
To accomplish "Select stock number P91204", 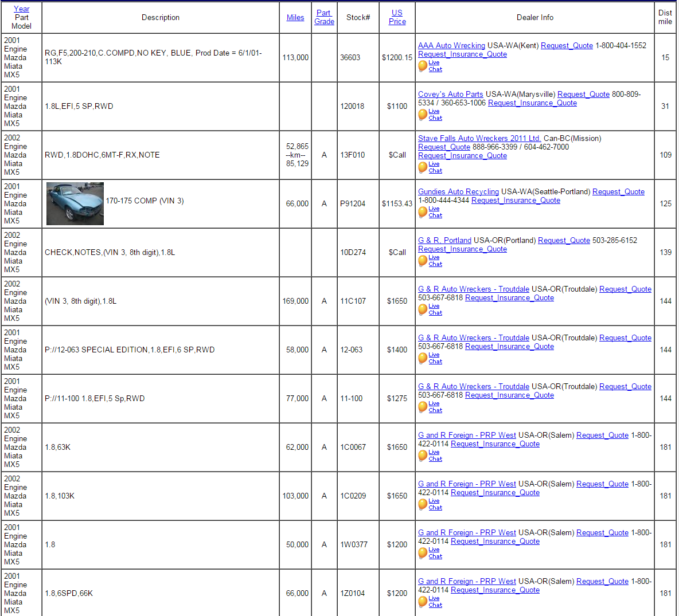I will tap(353, 203).
